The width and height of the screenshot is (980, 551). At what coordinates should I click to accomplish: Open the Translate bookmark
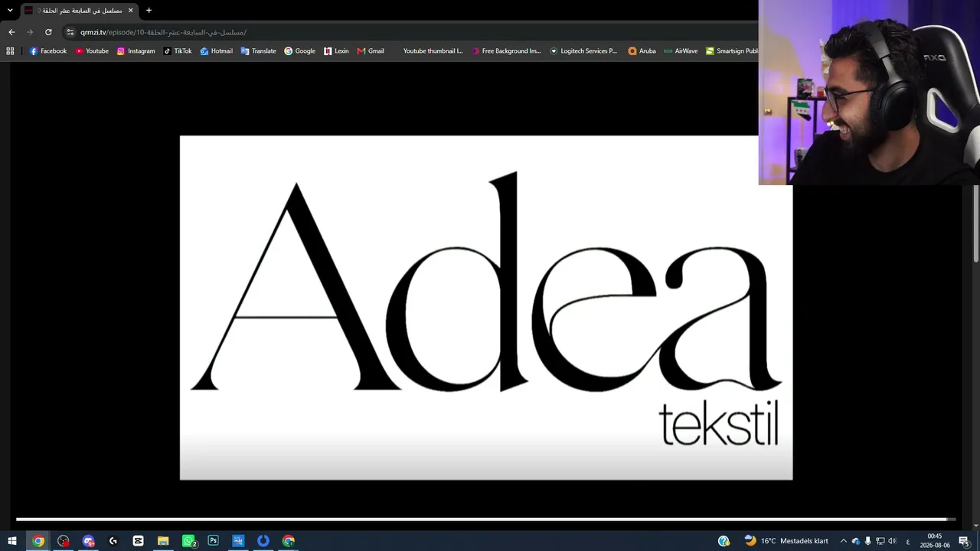[258, 51]
